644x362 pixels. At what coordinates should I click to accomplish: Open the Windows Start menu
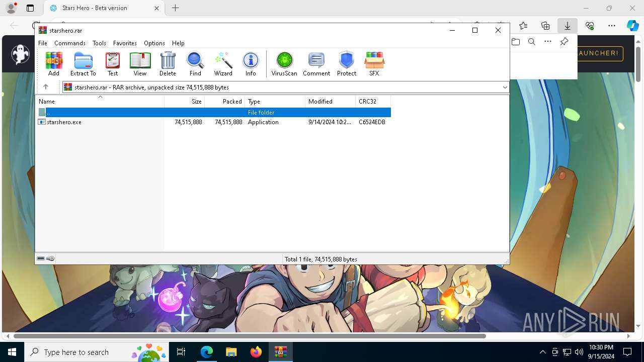click(12, 352)
